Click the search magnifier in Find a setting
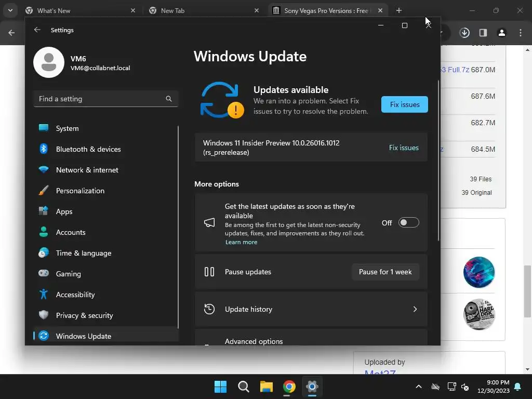Screen dimensions: 532x399 click(x=169, y=99)
